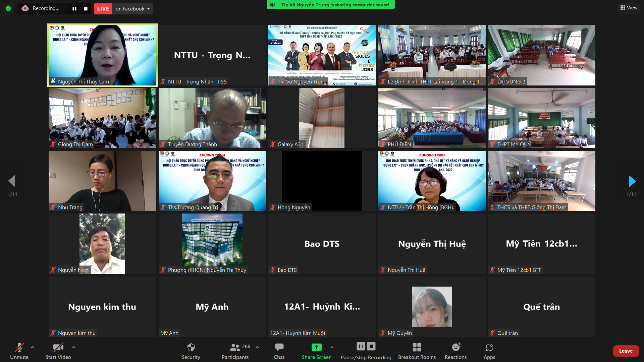Open the Reactions menu

pos(455,351)
